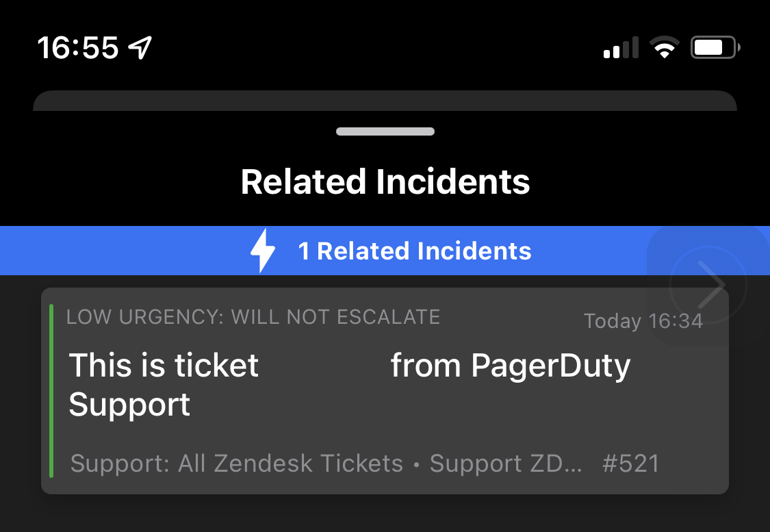Screen dimensions: 770x532
Task: Open incident titled This is ticket from PagerDuty Support
Action: [385, 391]
